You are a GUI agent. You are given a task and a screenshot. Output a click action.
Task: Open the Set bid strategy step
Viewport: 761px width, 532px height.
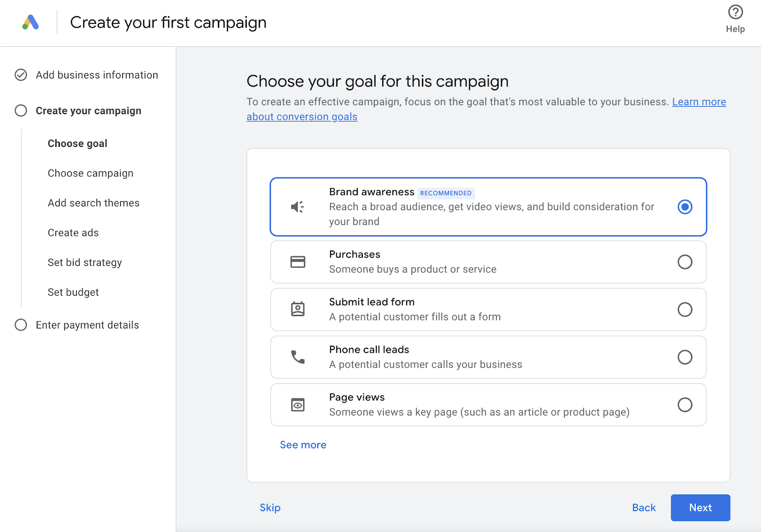click(x=85, y=262)
